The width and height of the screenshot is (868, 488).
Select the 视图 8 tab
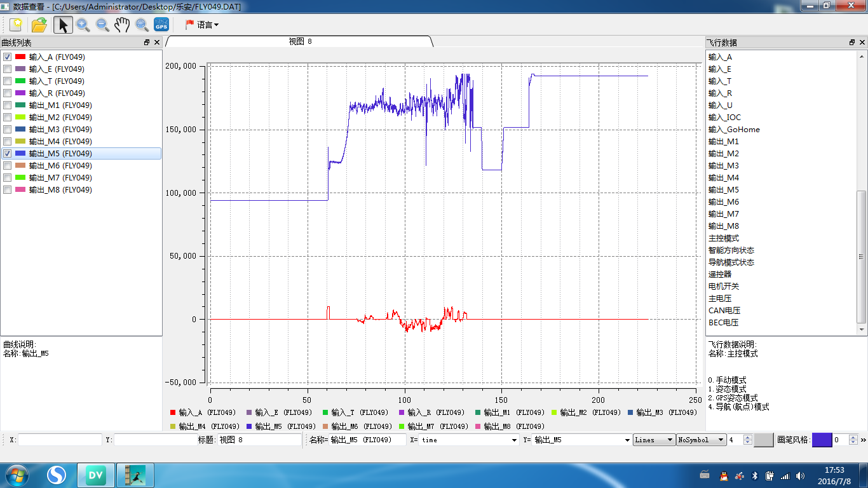point(300,41)
